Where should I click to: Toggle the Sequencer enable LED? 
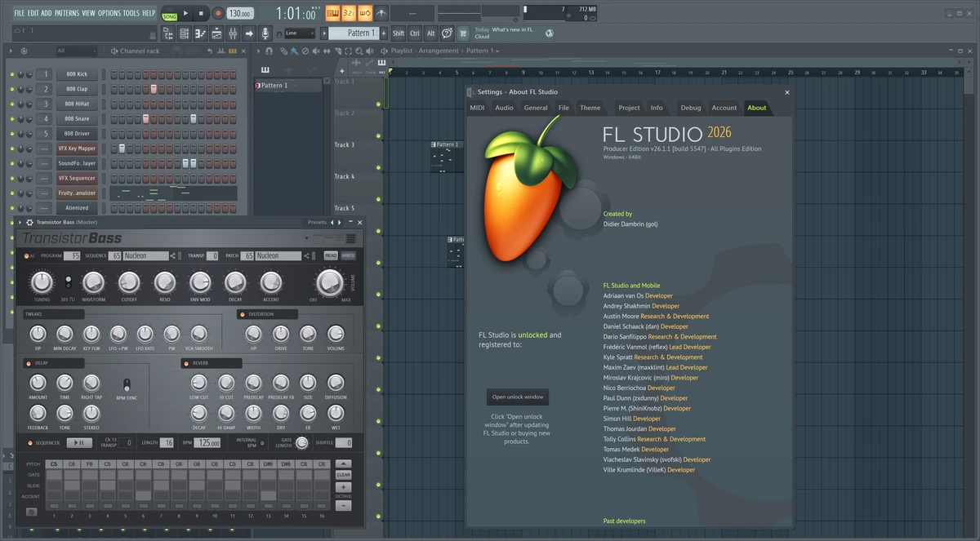coord(29,443)
